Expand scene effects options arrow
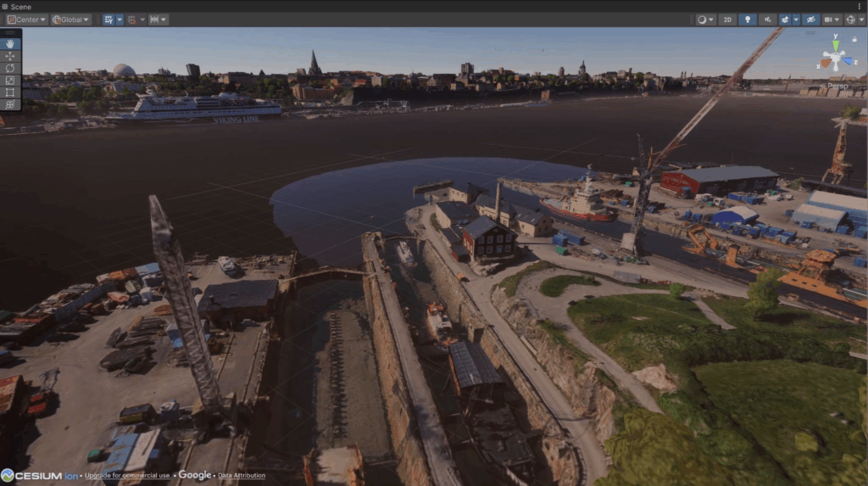This screenshot has width=868, height=486. [796, 20]
